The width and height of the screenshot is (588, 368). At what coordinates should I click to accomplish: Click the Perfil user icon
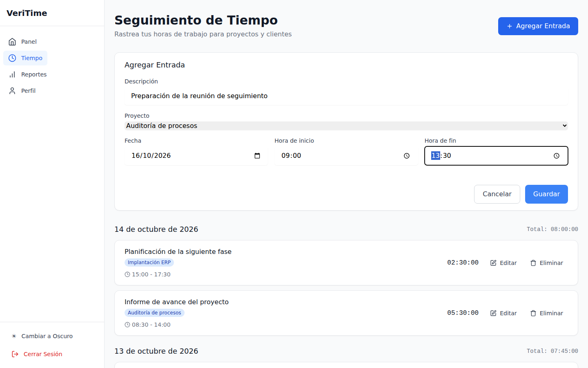point(12,91)
